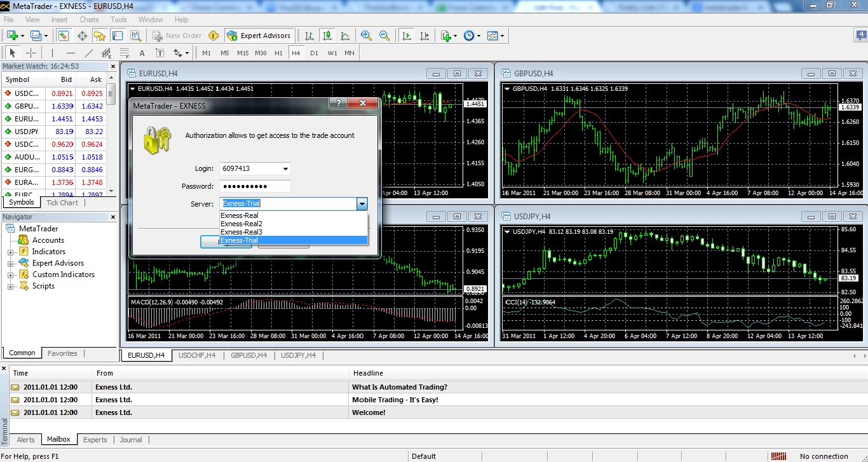868x462 pixels.
Task: Toggle chart auto scroll icon
Action: tap(407, 36)
